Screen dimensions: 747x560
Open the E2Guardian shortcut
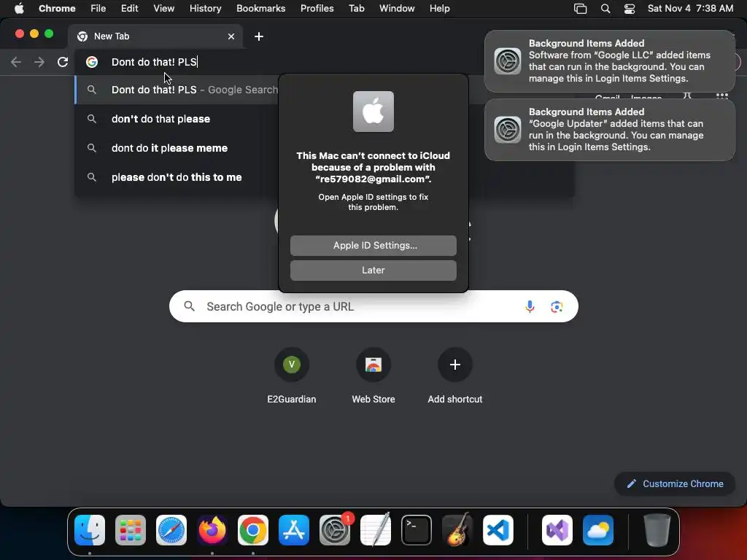tap(292, 376)
